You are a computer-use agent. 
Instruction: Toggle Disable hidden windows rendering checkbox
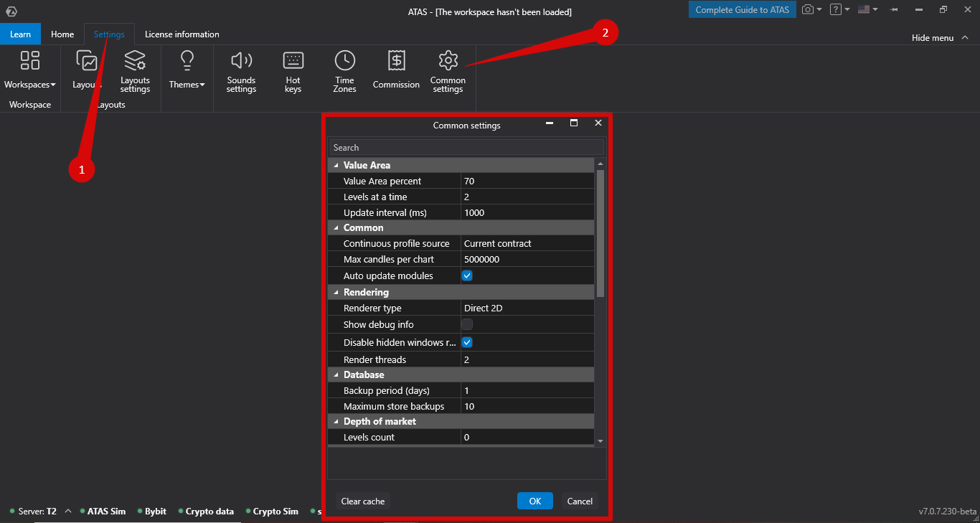[467, 342]
